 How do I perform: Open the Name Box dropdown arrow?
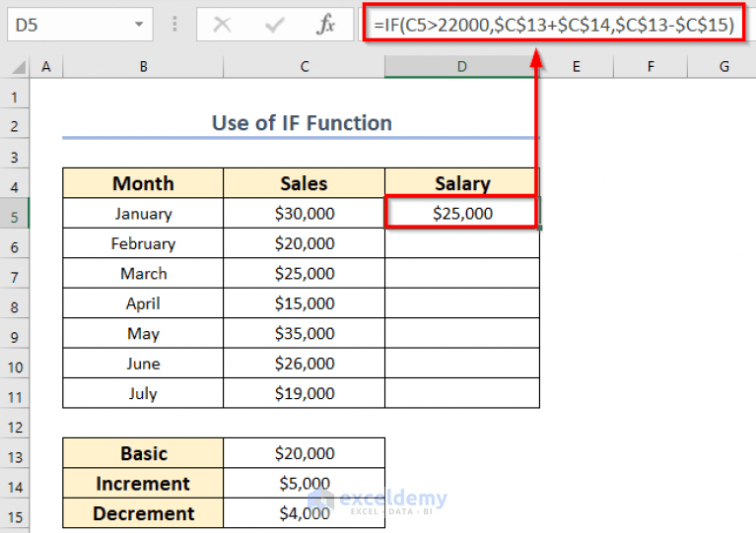click(x=139, y=24)
